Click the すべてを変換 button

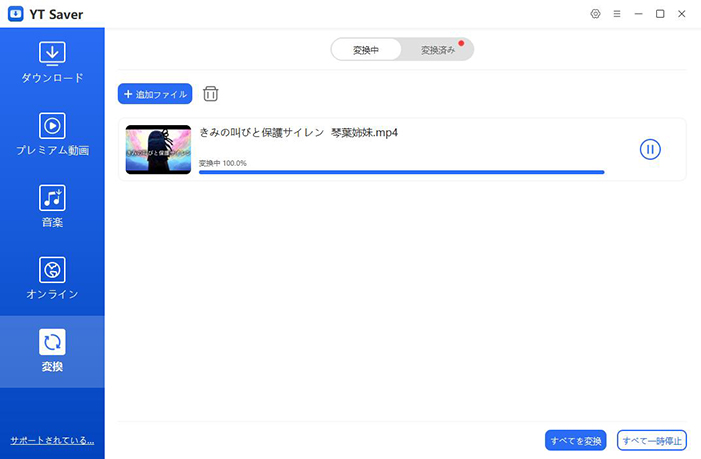576,441
